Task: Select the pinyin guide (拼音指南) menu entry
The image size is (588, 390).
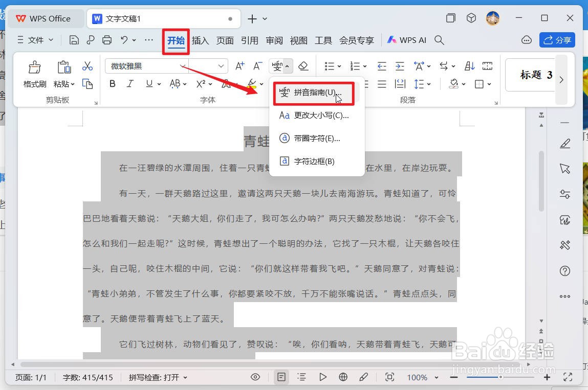Action: (x=313, y=93)
